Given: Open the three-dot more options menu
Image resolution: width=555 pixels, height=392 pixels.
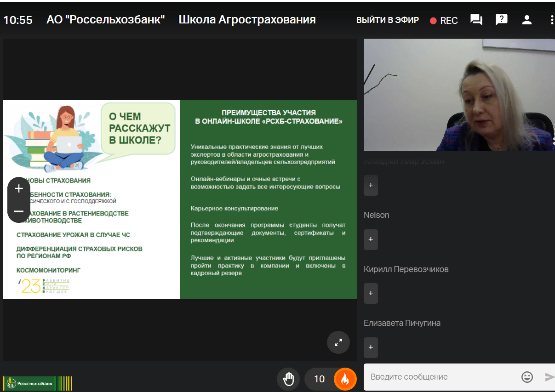Looking at the screenshot, I should coord(552,20).
